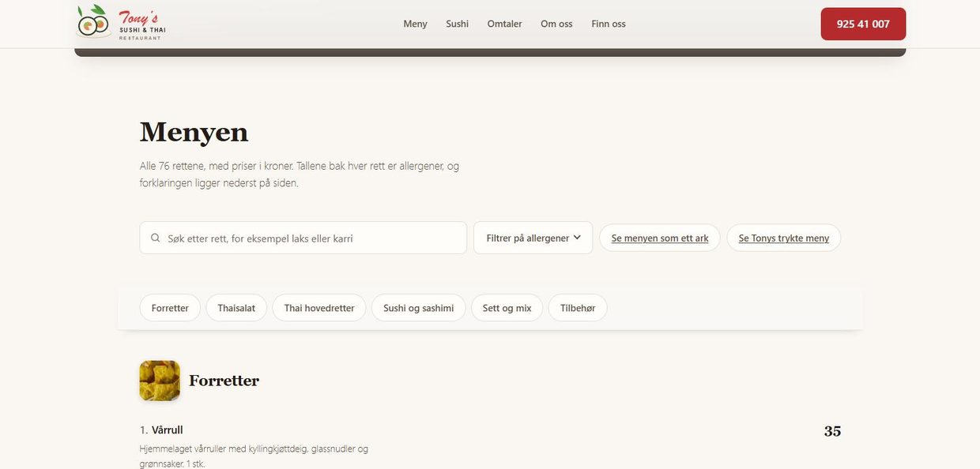Jump to the Thaisalat category
The image size is (980, 469).
click(236, 308)
